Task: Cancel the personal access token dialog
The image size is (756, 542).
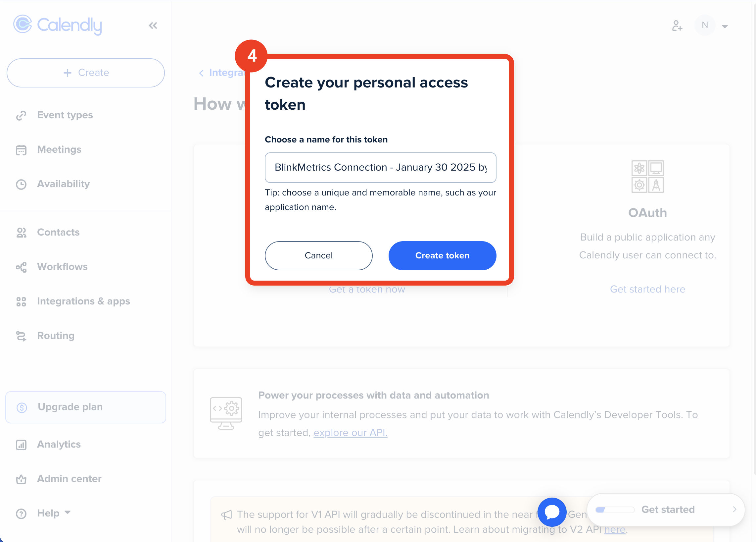Action: (x=318, y=255)
